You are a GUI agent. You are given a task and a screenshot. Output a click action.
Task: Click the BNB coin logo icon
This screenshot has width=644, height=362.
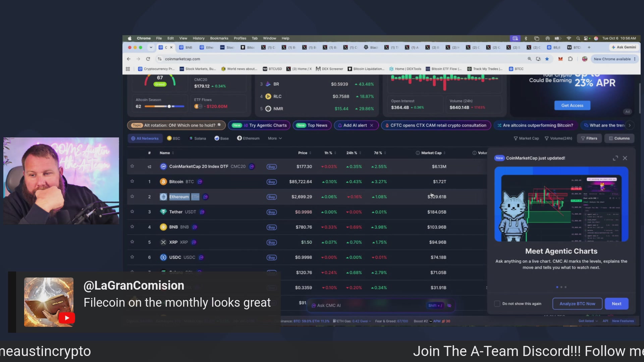pos(163,227)
